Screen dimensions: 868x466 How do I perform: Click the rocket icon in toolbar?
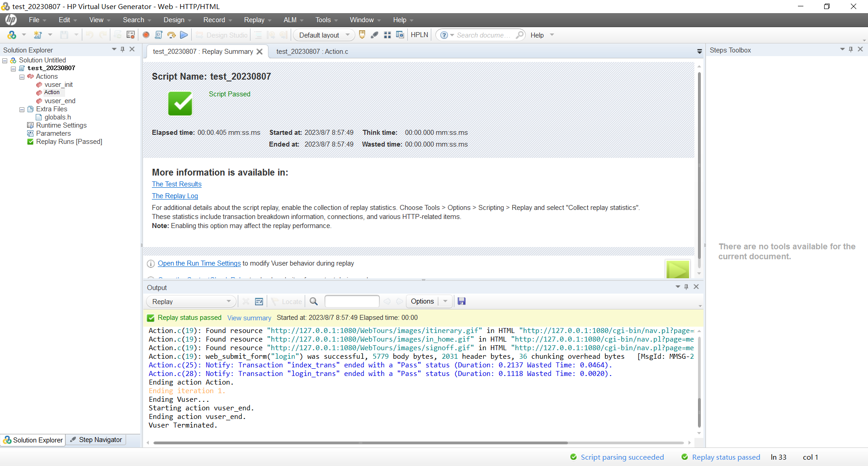point(375,35)
